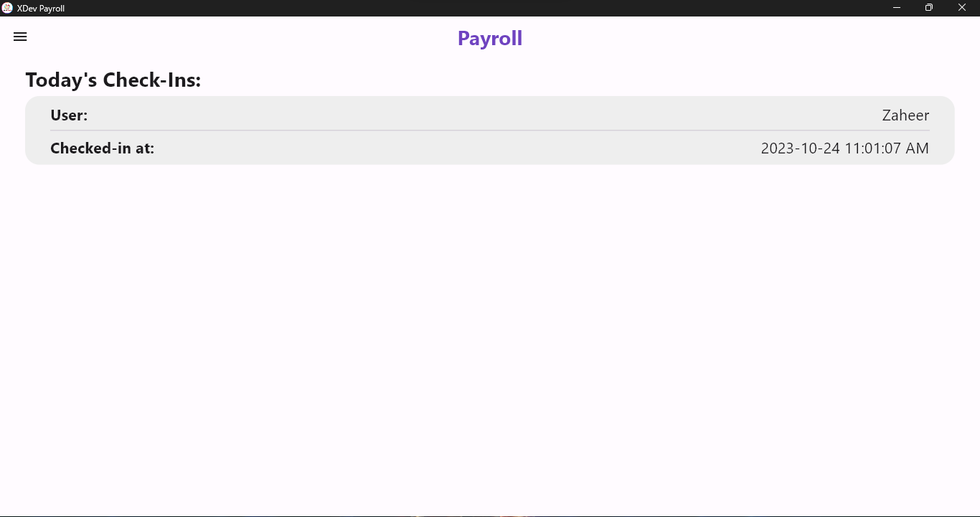Select the "User:" field label

(69, 115)
